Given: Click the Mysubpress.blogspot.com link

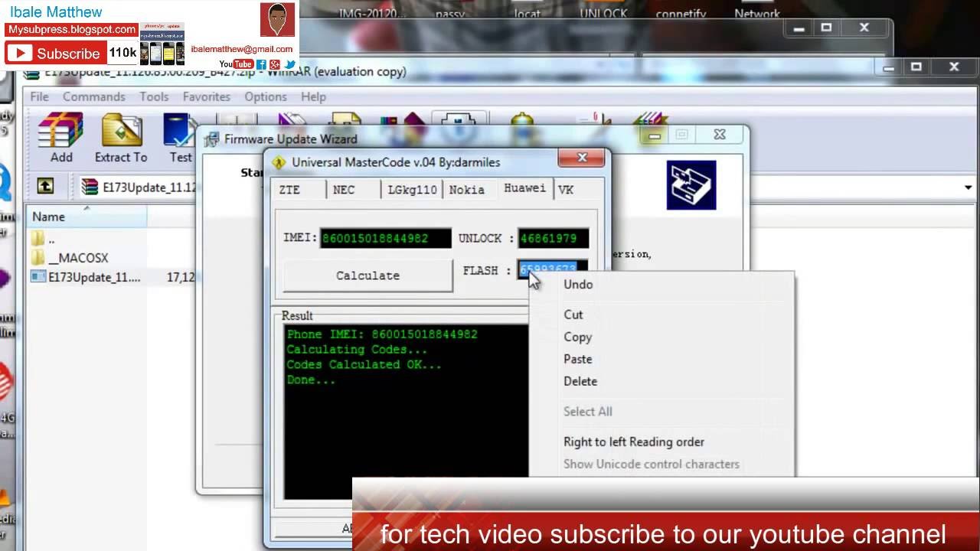Looking at the screenshot, I should coord(71,29).
